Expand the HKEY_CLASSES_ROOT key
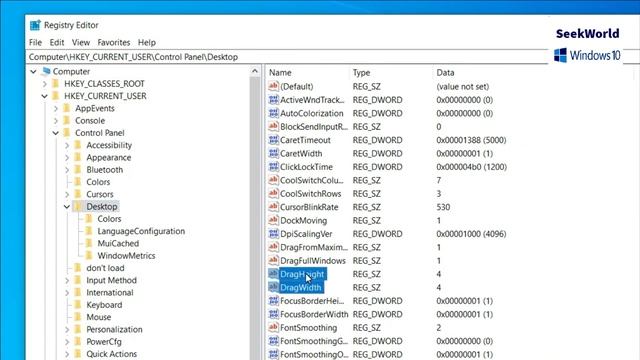 (45, 84)
